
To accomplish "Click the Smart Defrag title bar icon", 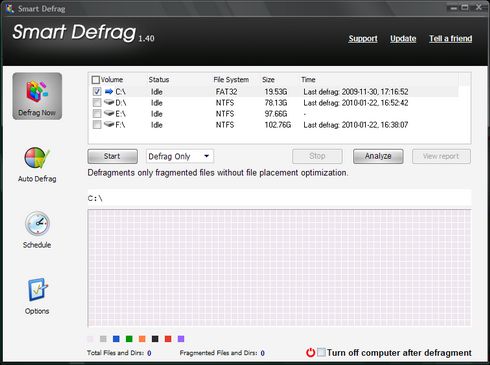I will click(10, 8).
